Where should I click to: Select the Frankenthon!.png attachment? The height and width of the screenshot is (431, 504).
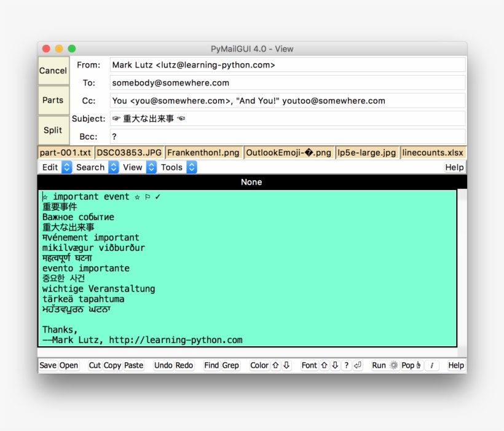(x=203, y=152)
